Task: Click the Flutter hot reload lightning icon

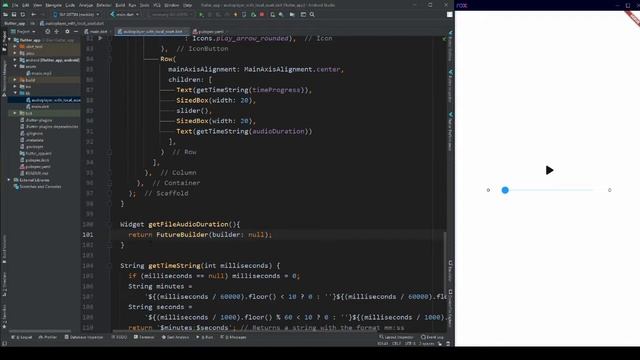Action: click(x=236, y=14)
